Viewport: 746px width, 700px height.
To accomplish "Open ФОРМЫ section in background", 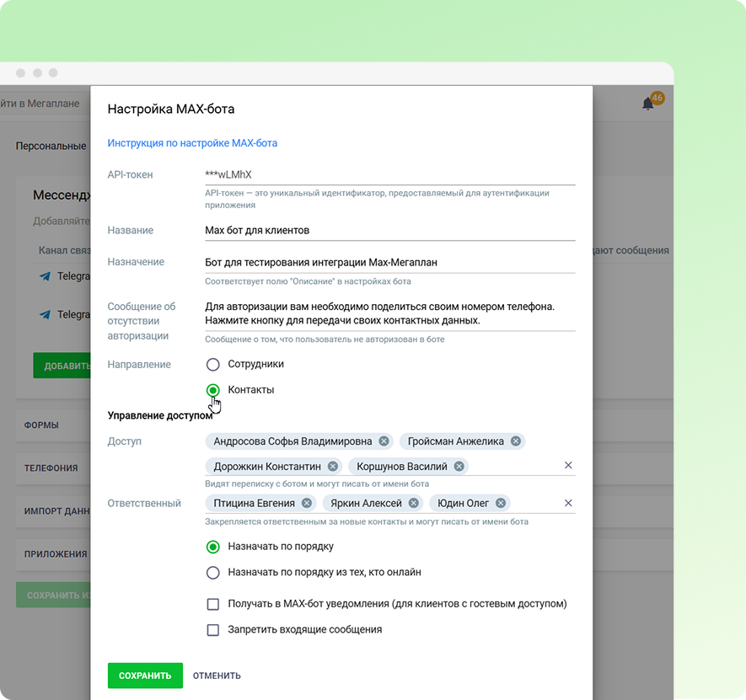I will coord(53,425).
